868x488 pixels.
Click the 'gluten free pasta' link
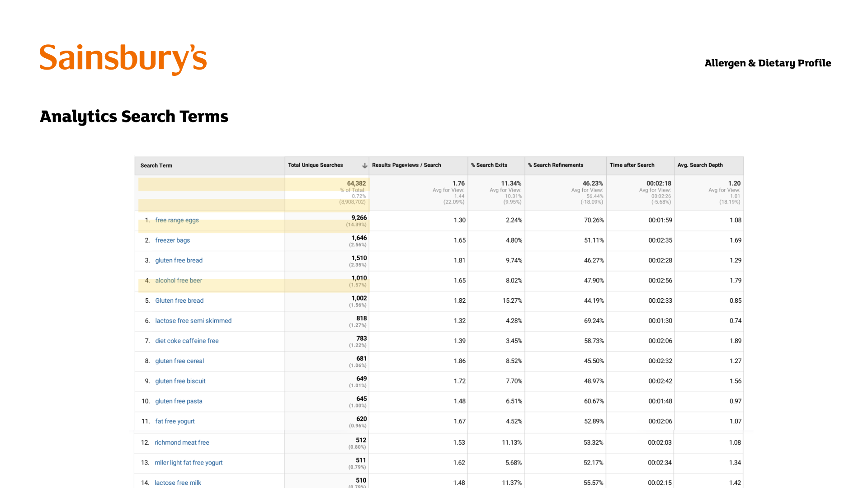pos(179,401)
